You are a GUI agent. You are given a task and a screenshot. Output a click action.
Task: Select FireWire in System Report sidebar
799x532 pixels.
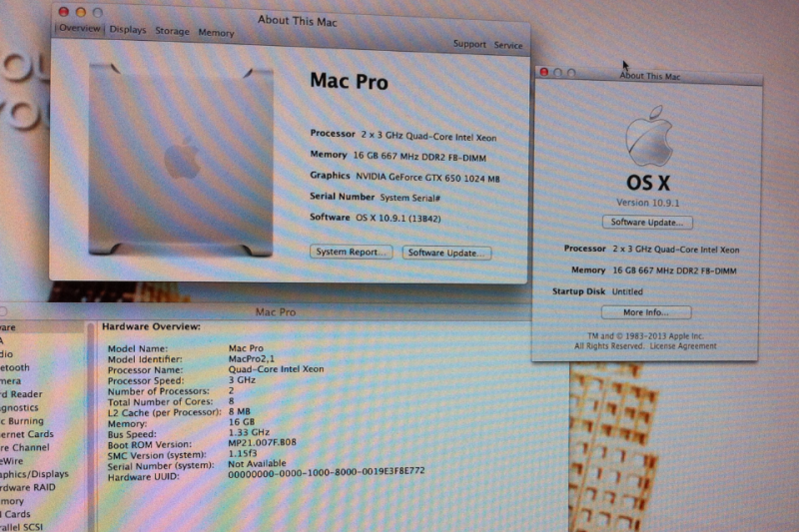(12, 461)
